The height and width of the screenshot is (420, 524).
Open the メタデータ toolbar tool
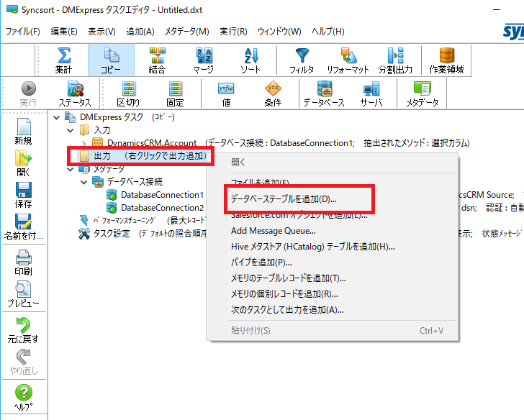(x=423, y=93)
